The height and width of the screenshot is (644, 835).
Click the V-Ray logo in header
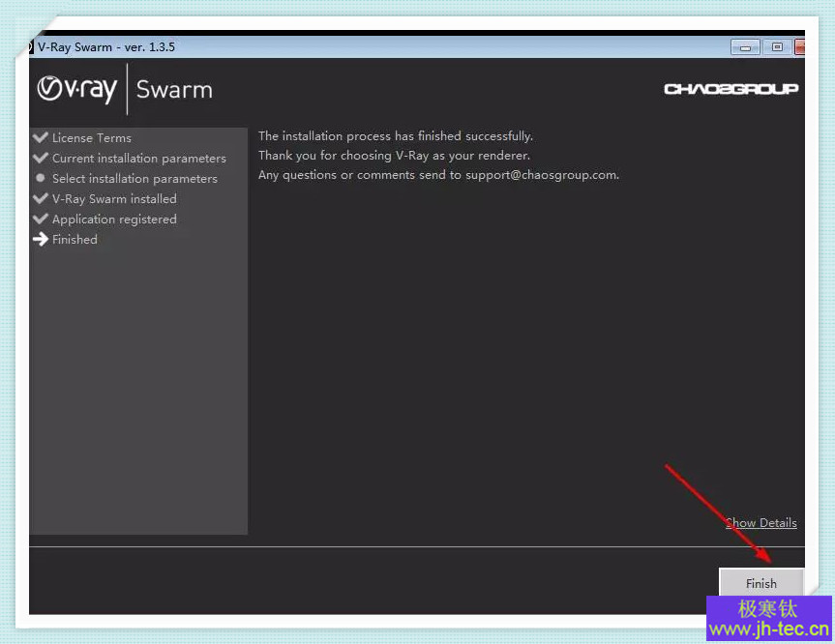coord(77,89)
